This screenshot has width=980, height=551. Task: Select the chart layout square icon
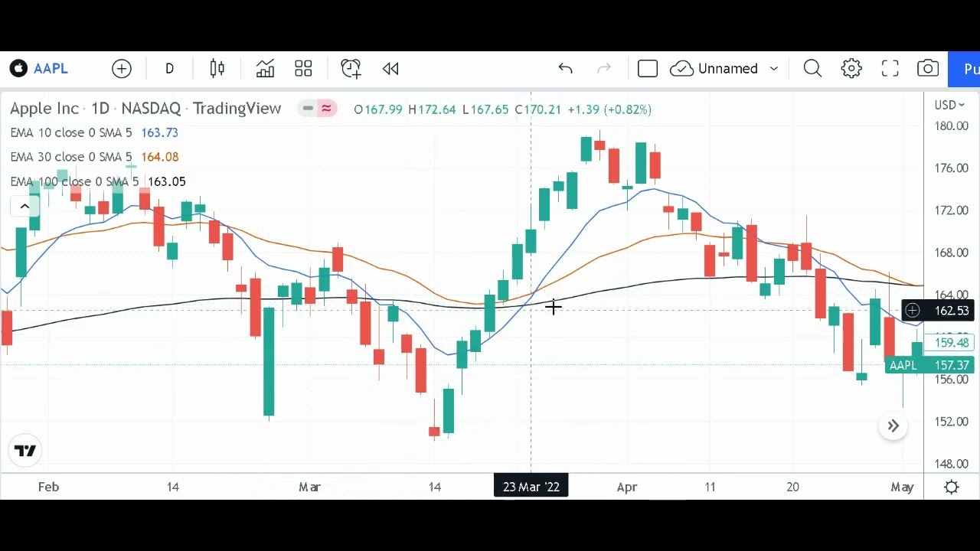[x=648, y=69]
